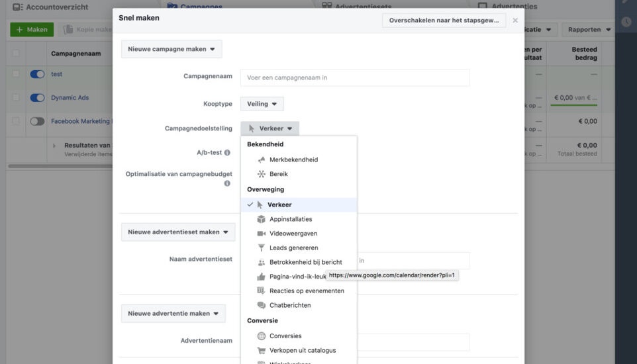Click the Chatberichten speech bubble icon
This screenshot has width=637, height=364.
coord(261,305)
